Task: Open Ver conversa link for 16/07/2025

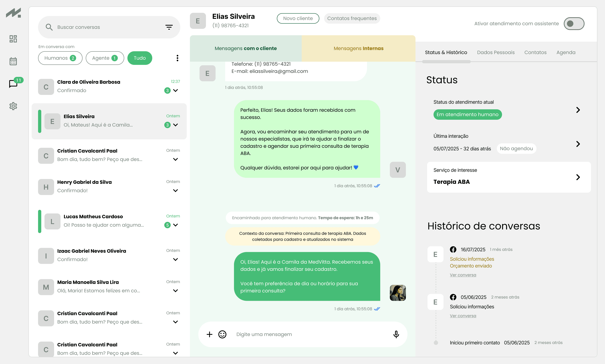Action: pyautogui.click(x=463, y=275)
